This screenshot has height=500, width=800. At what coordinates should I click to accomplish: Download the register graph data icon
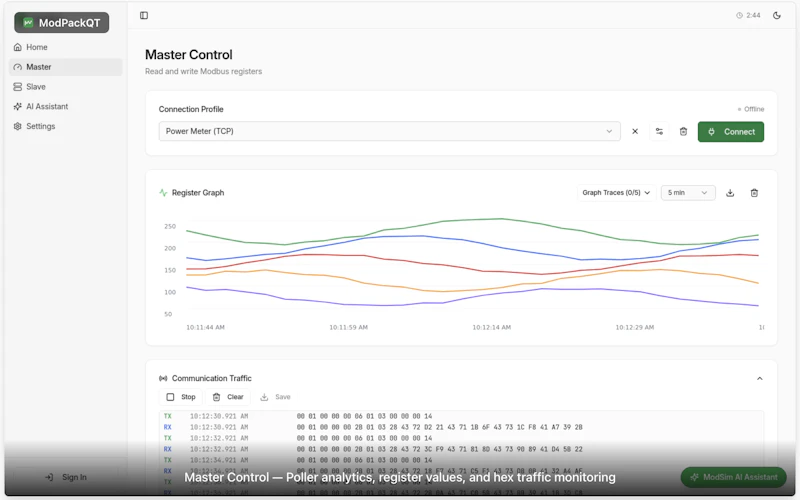point(730,193)
